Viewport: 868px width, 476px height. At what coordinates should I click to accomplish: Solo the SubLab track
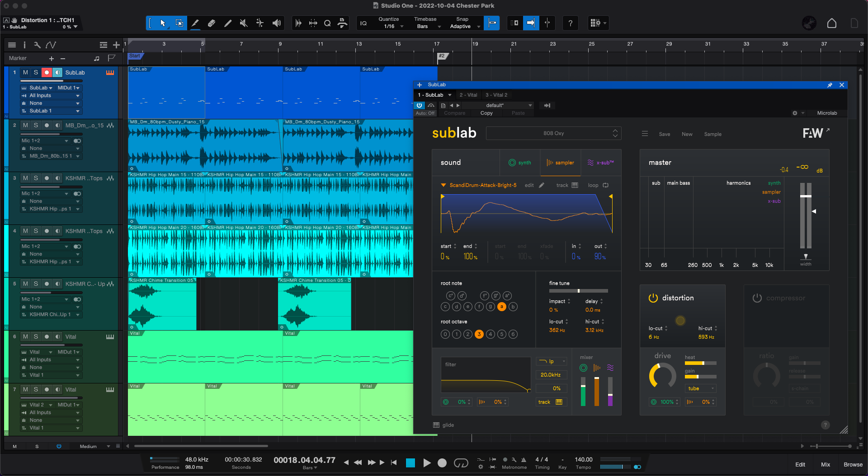click(36, 72)
